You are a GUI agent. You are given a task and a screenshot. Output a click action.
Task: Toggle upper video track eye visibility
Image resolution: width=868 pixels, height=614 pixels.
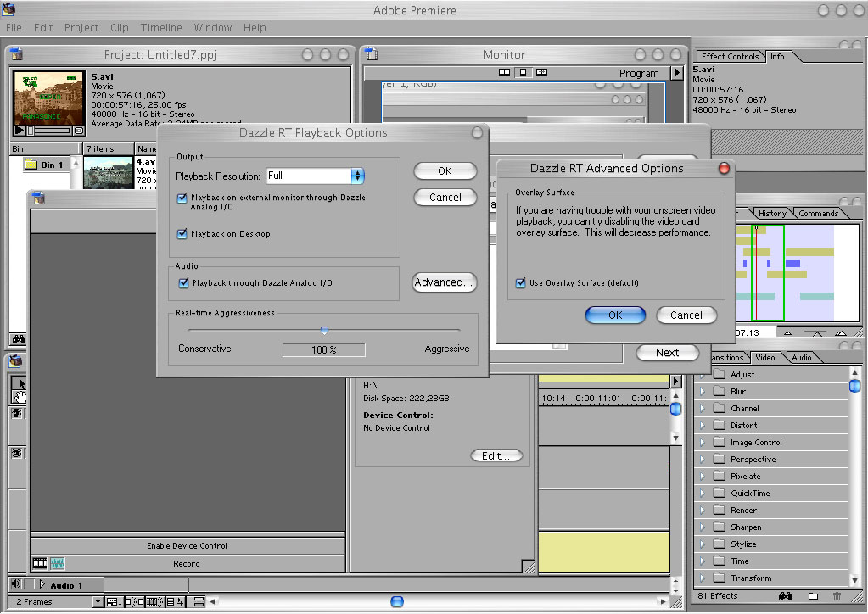pos(17,413)
